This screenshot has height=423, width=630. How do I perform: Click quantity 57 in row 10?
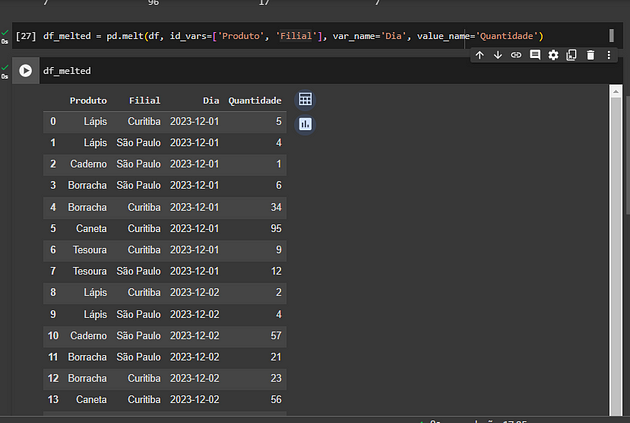tap(276, 336)
